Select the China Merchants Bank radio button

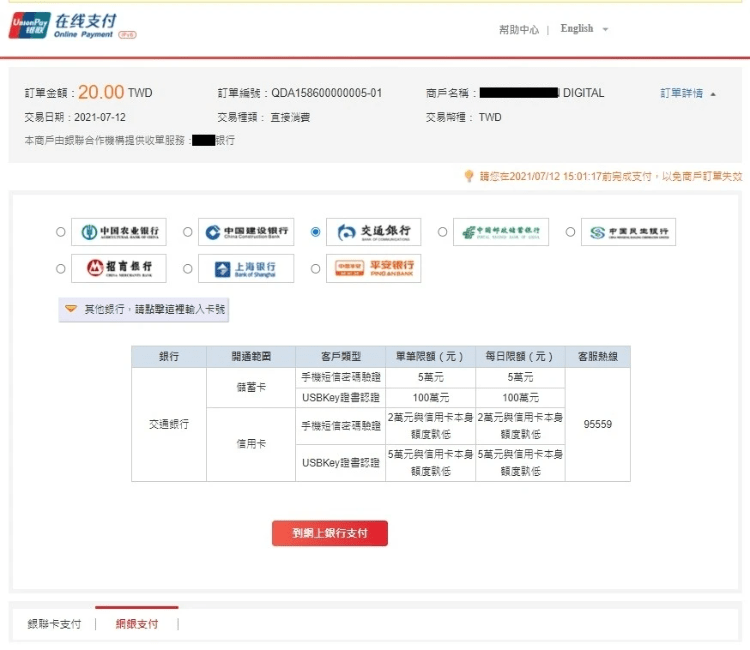[61, 269]
